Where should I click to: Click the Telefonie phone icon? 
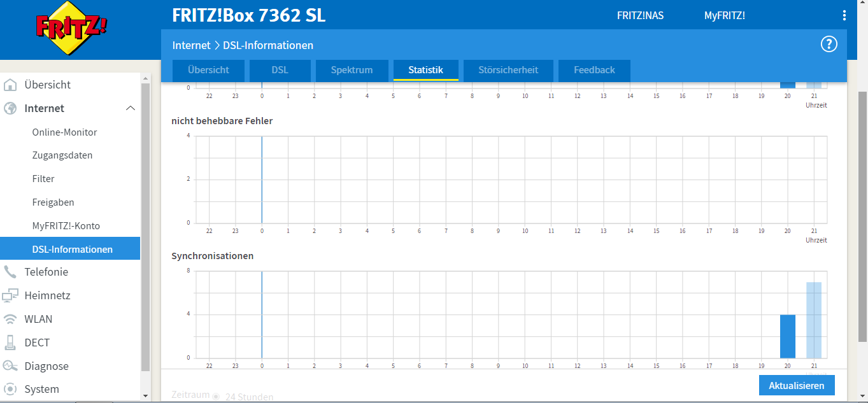point(10,272)
